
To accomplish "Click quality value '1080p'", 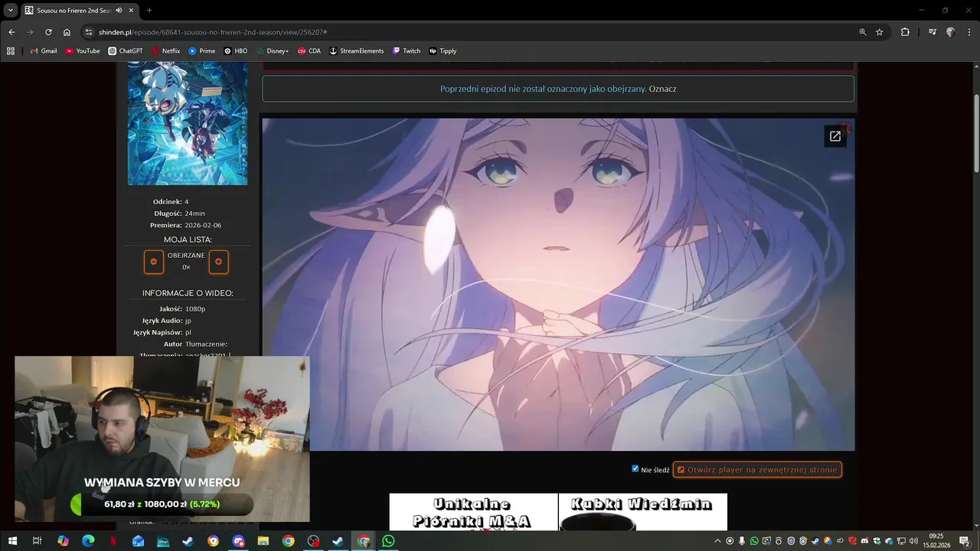I will click(x=195, y=308).
